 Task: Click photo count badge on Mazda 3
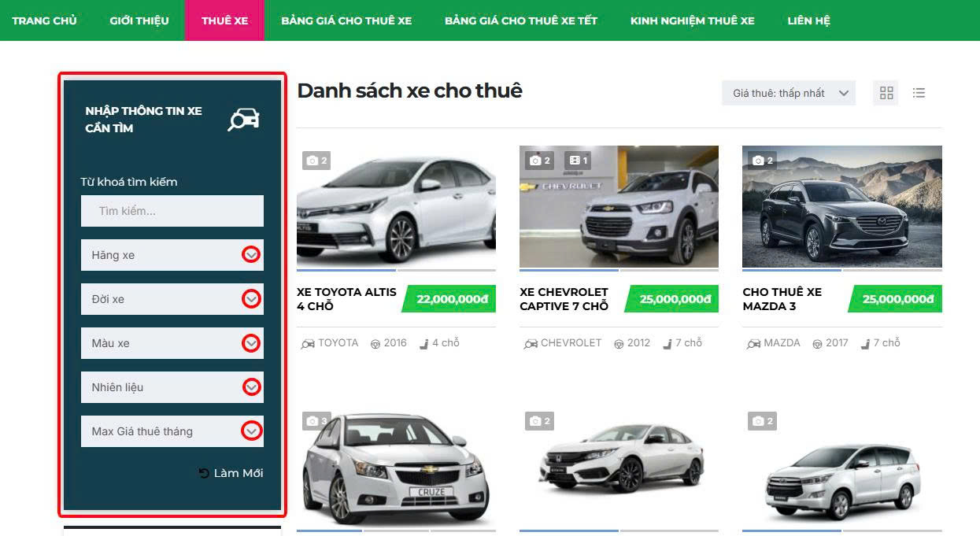pos(760,161)
